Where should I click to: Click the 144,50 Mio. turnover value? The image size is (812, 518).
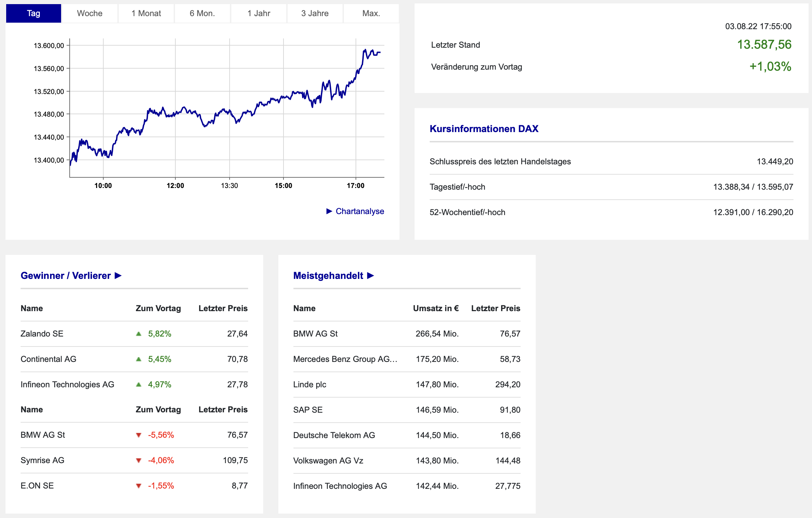click(437, 435)
